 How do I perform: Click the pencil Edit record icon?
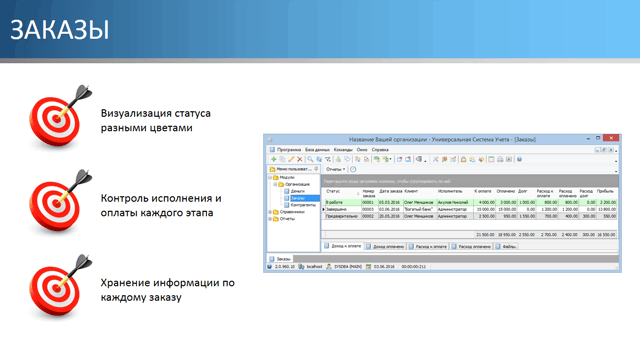point(291,160)
